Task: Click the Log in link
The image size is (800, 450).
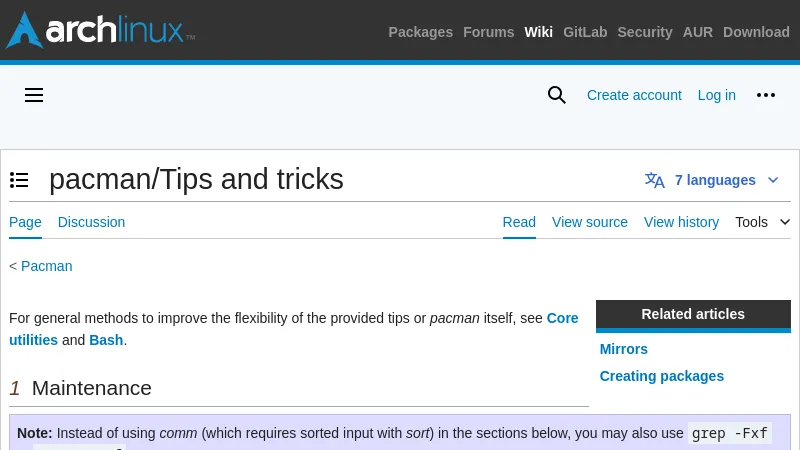Action: coord(717,95)
